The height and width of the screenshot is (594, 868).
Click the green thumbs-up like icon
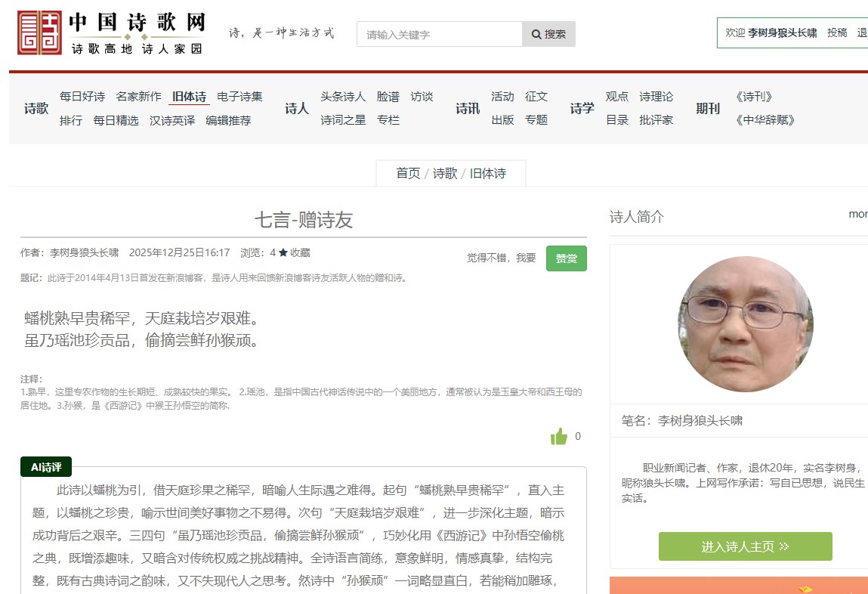559,436
